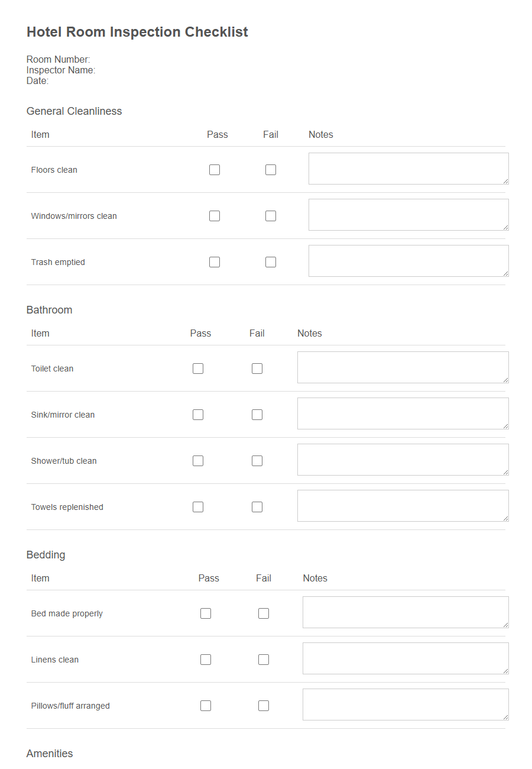Check the Fail box for Floors clean
This screenshot has width=532, height=769.
270,169
